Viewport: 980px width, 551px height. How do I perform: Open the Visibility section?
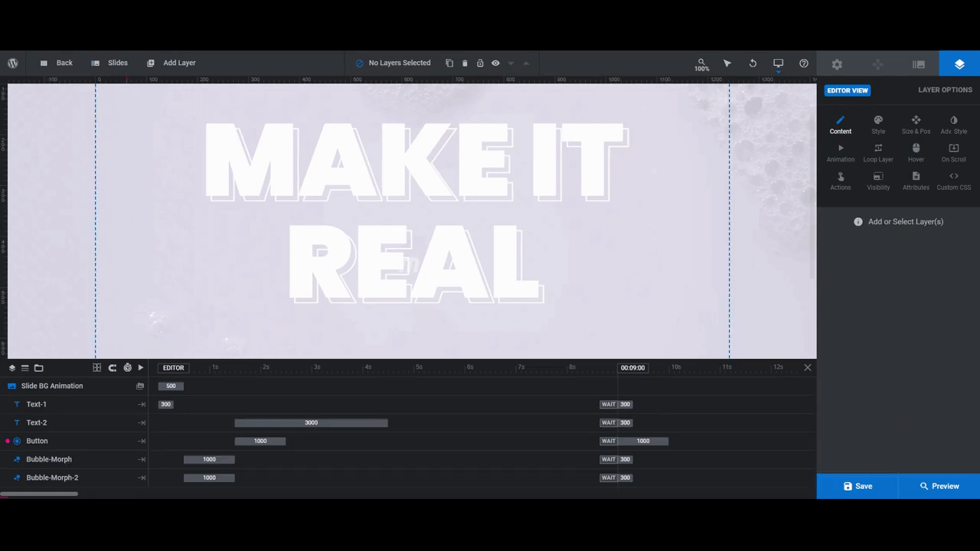pyautogui.click(x=878, y=181)
